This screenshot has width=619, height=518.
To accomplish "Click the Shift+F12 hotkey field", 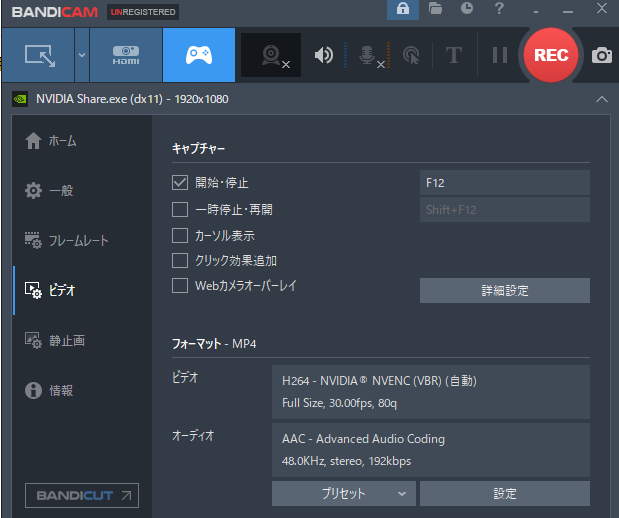I will tap(505, 209).
